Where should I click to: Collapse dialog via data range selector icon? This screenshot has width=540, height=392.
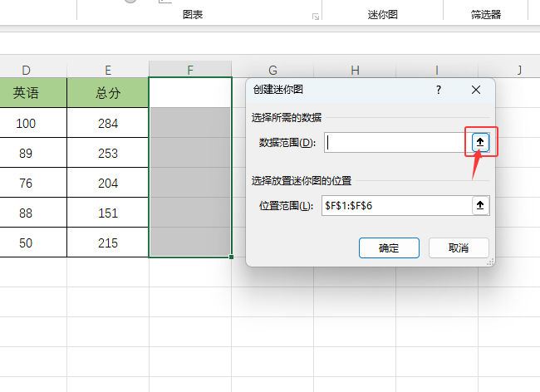pos(480,142)
